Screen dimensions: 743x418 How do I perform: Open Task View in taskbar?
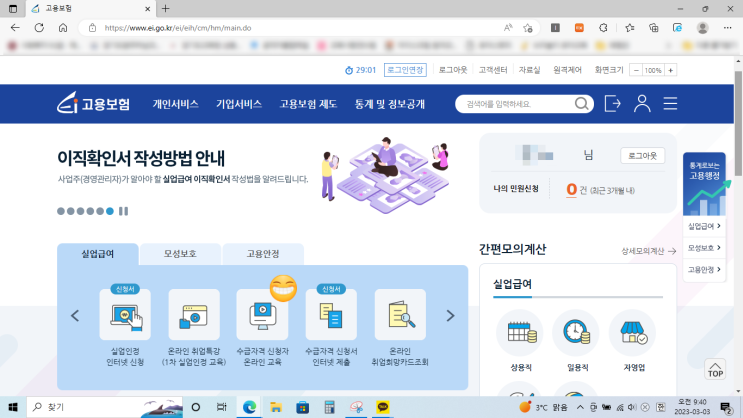(x=221, y=407)
